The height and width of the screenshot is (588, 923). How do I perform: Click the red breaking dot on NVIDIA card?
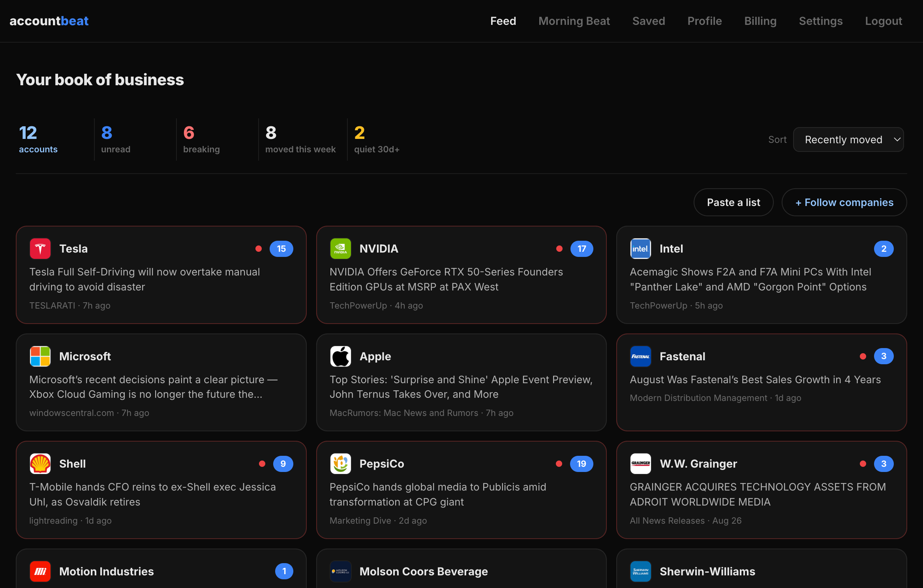[x=559, y=249]
